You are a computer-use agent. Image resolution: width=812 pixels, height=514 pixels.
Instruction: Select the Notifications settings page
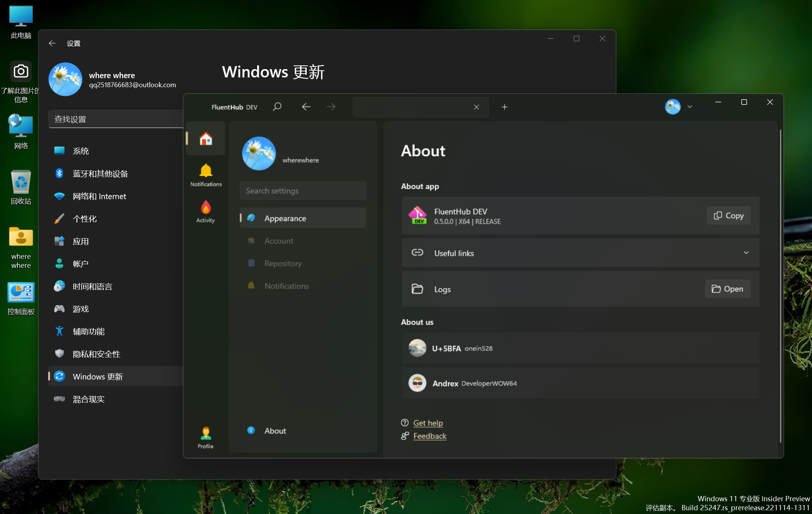tap(303, 286)
